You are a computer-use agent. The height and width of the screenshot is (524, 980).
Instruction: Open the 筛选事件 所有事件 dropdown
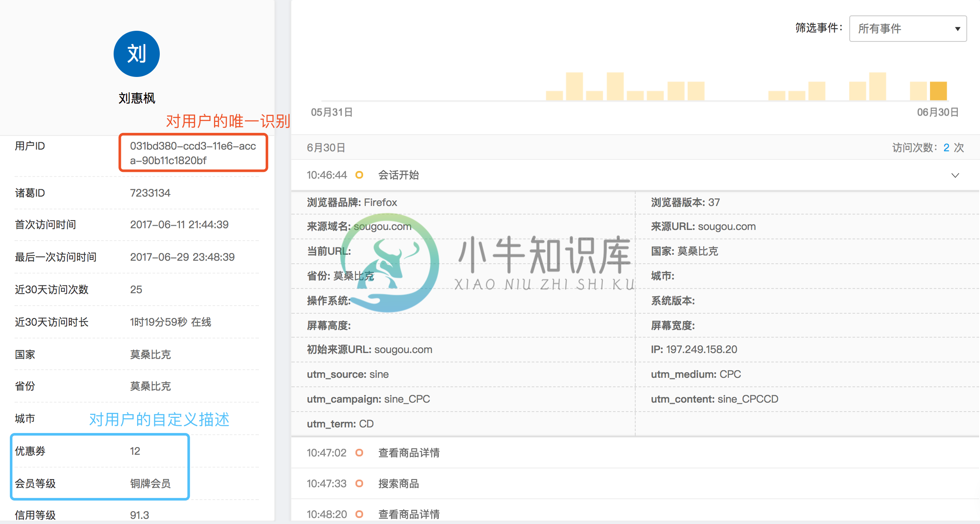(x=908, y=29)
